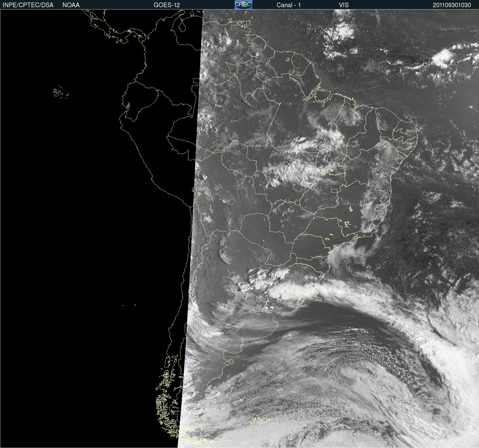Click the 201109301030 timestamp
Viewport: 479px width, 448px height.
pos(452,5)
